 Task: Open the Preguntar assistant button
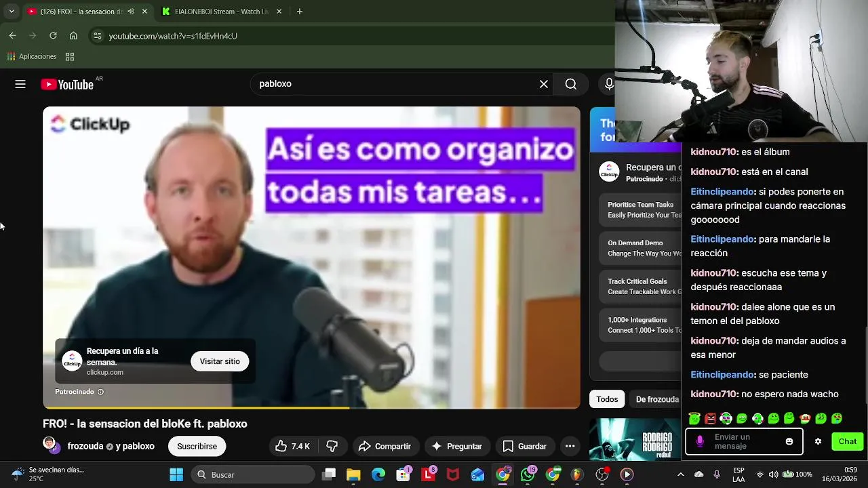click(x=457, y=446)
